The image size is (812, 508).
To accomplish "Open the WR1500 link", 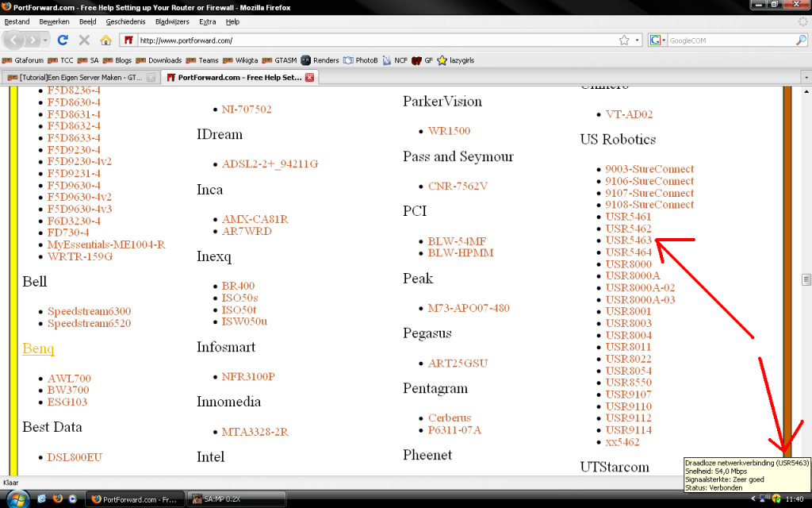I will (449, 131).
